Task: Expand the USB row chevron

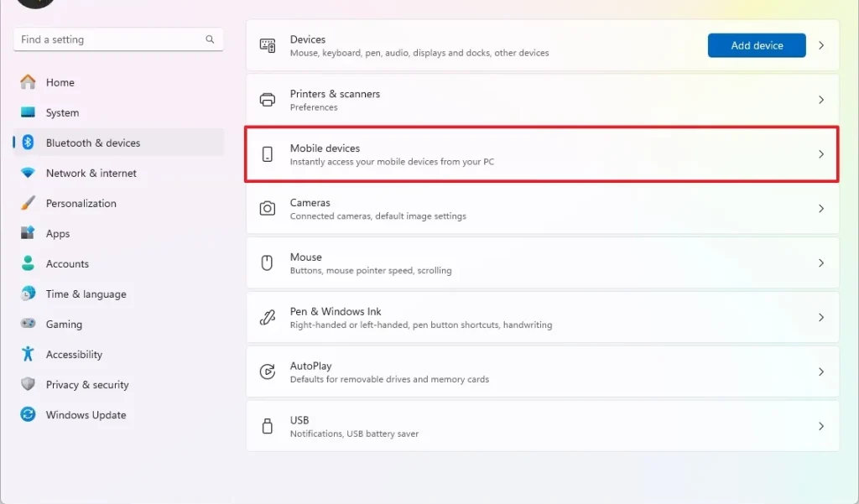Action: pos(821,426)
